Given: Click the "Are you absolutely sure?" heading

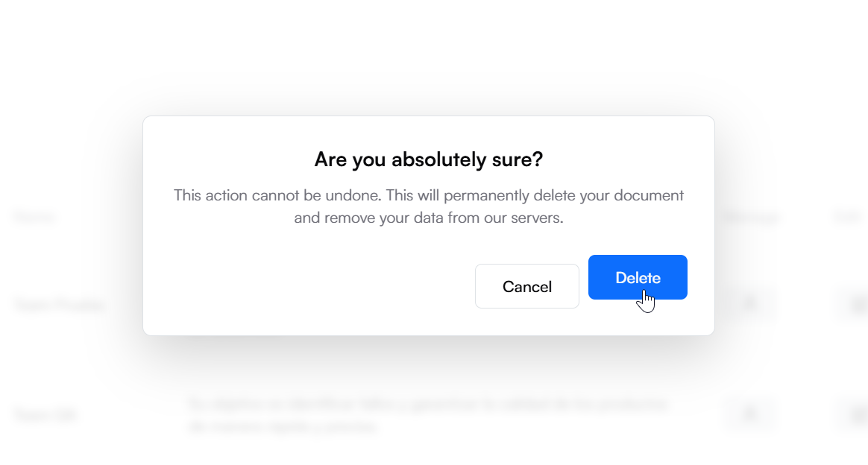Looking at the screenshot, I should (428, 159).
